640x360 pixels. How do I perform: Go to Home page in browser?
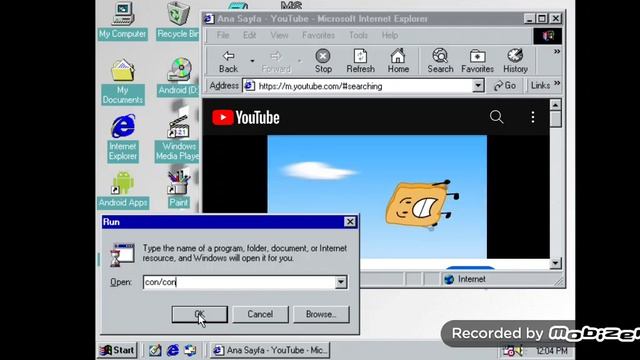pos(398,61)
